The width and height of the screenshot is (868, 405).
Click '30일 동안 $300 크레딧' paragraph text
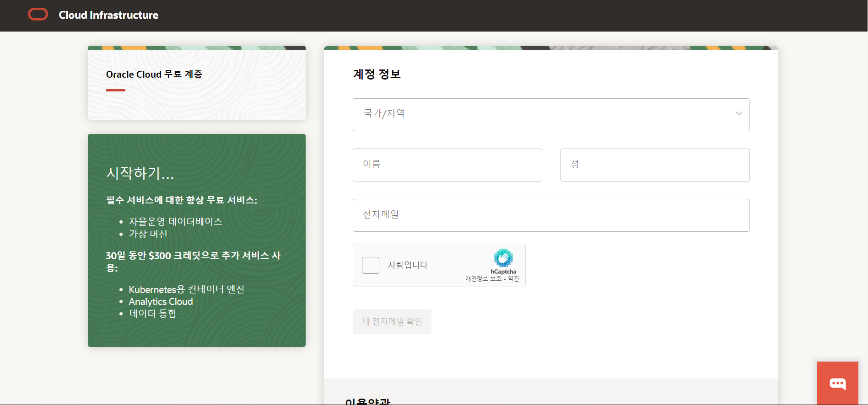[193, 261]
